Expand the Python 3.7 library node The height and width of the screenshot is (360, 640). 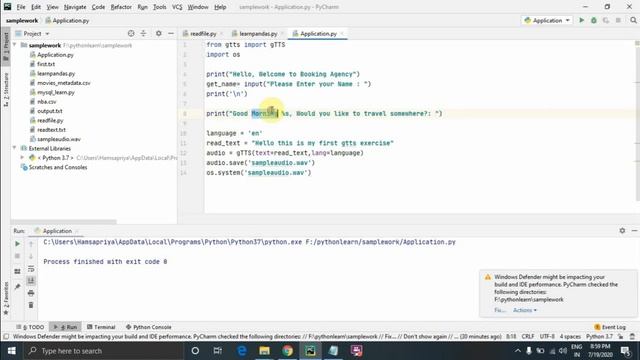(22, 158)
